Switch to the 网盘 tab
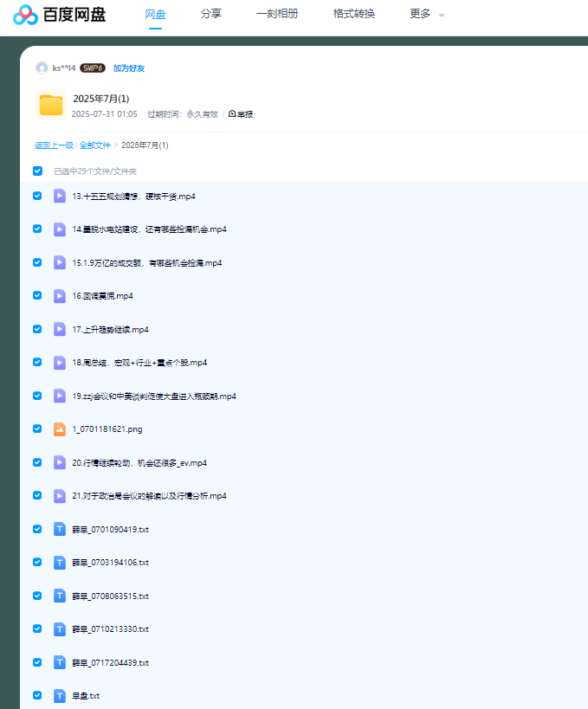The width and height of the screenshot is (588, 709). [155, 15]
